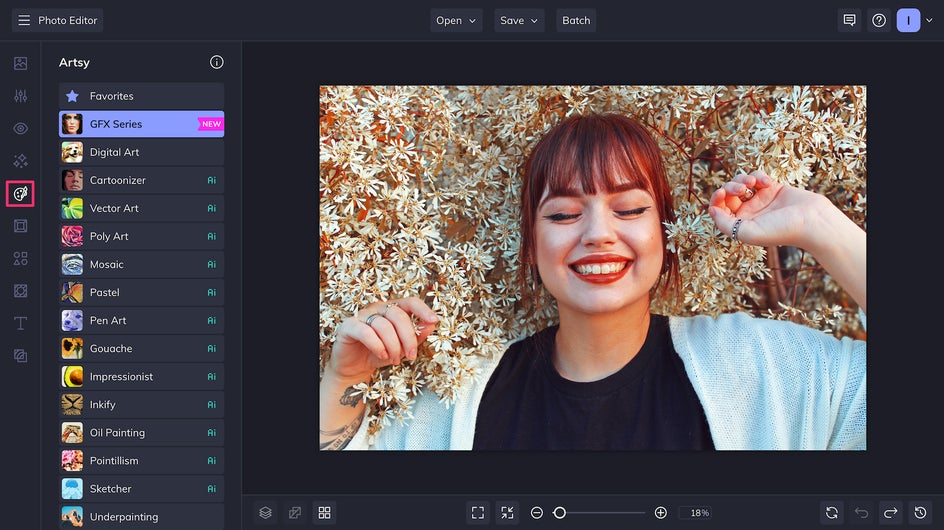
Task: Click the redo arrow in bottom bar
Action: (890, 512)
